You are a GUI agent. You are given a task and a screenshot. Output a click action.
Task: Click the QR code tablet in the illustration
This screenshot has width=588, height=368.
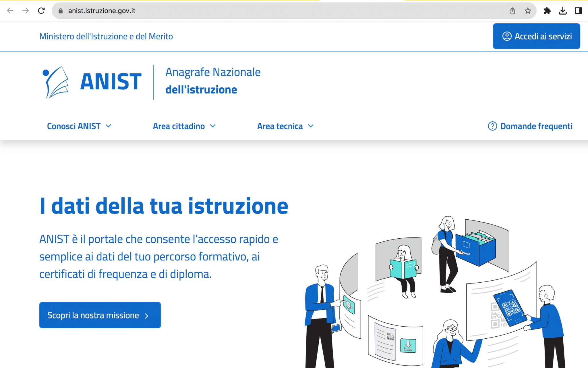click(x=510, y=308)
